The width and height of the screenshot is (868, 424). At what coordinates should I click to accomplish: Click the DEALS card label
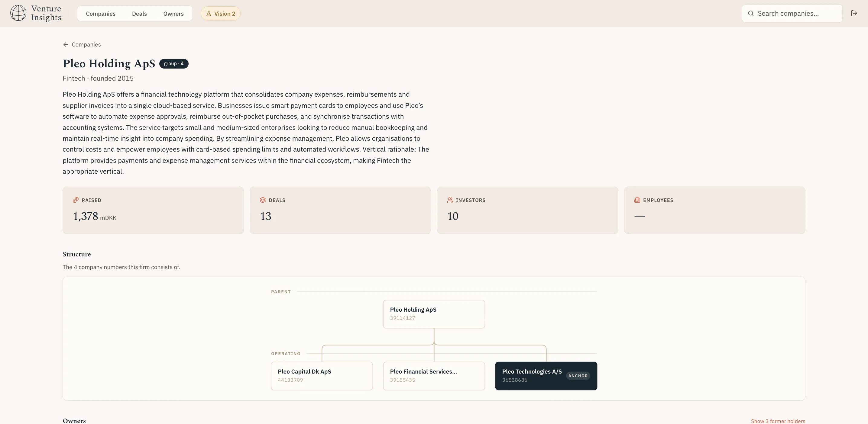[x=277, y=201]
